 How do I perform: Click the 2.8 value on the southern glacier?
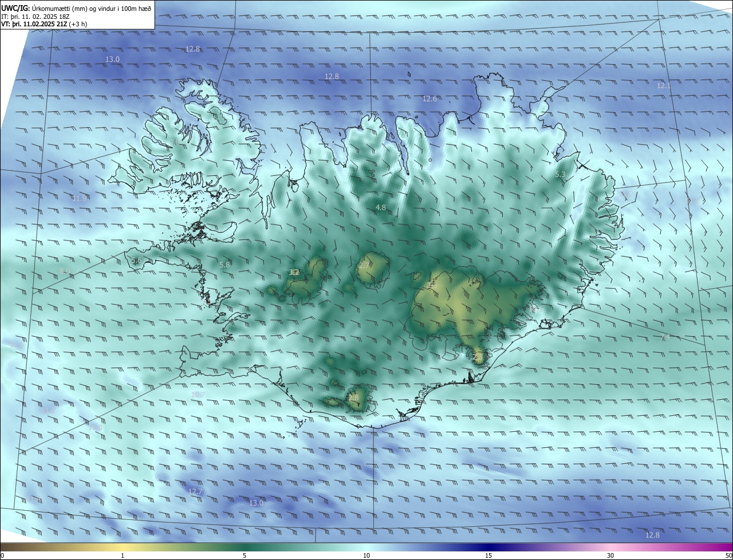click(x=353, y=397)
